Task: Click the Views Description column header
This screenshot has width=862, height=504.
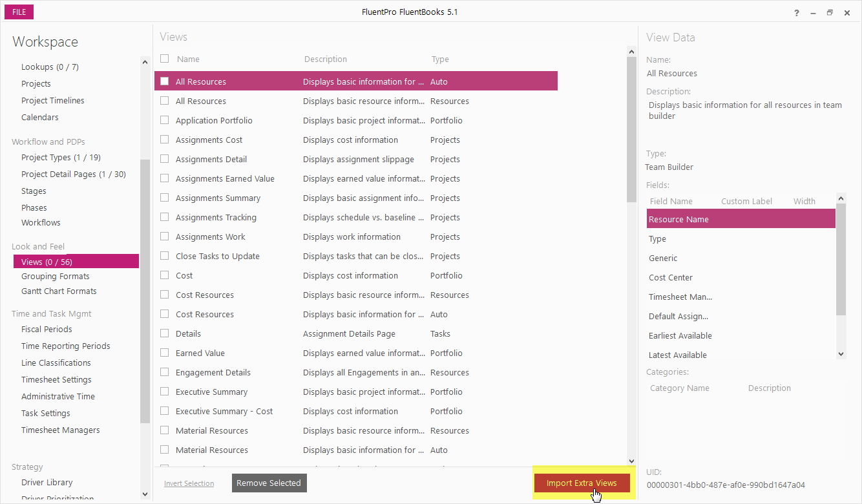Action: (326, 59)
